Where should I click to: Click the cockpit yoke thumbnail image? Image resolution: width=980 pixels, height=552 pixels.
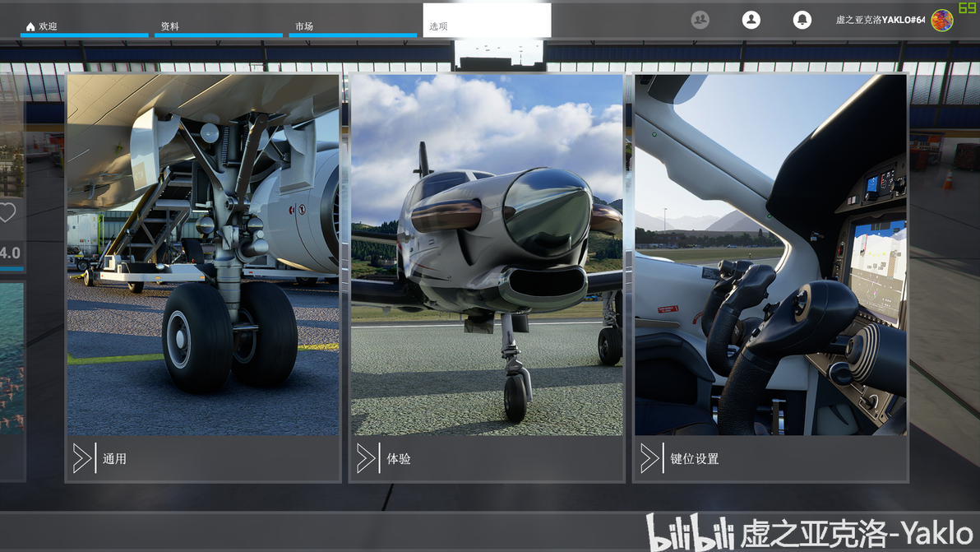[770, 254]
